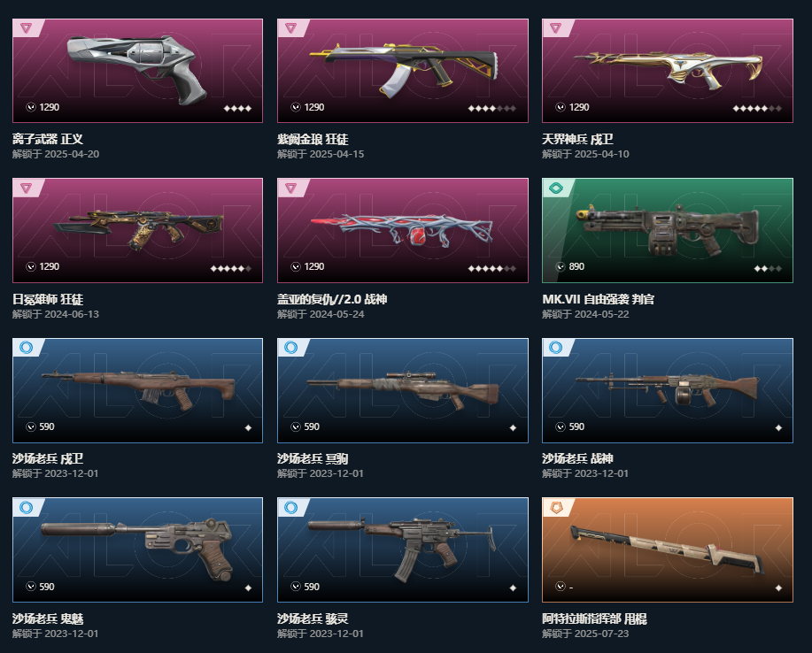Click the 紫阙金琅 狂徒 skin name
Viewport: 812px width, 653px height.
pyautogui.click(x=313, y=139)
